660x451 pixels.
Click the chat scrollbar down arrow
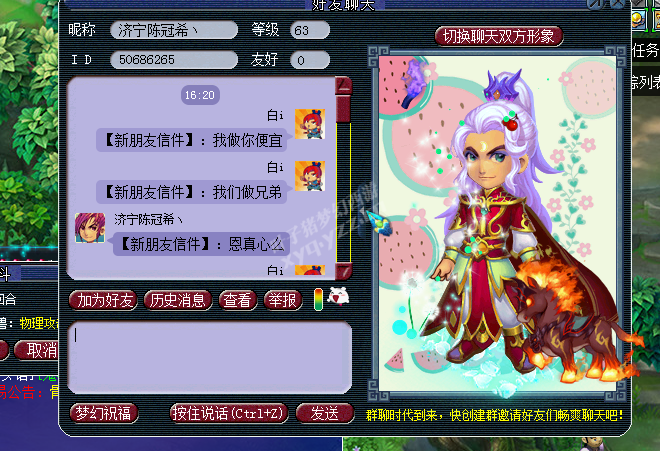tap(343, 271)
